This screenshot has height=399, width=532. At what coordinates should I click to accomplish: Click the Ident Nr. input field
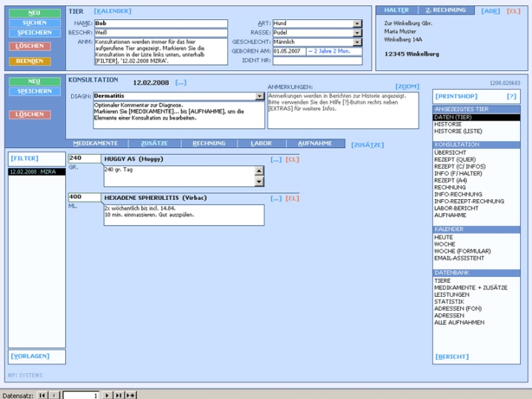(x=317, y=61)
